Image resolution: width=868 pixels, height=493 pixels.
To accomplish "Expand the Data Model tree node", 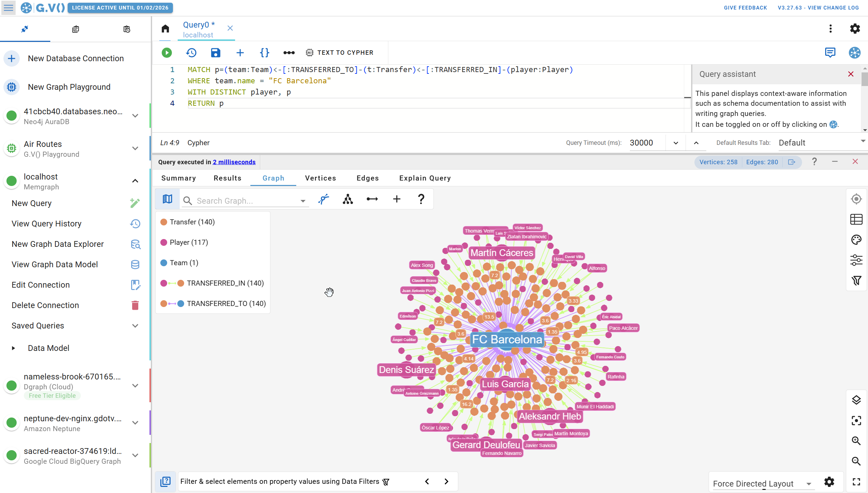I will (13, 348).
